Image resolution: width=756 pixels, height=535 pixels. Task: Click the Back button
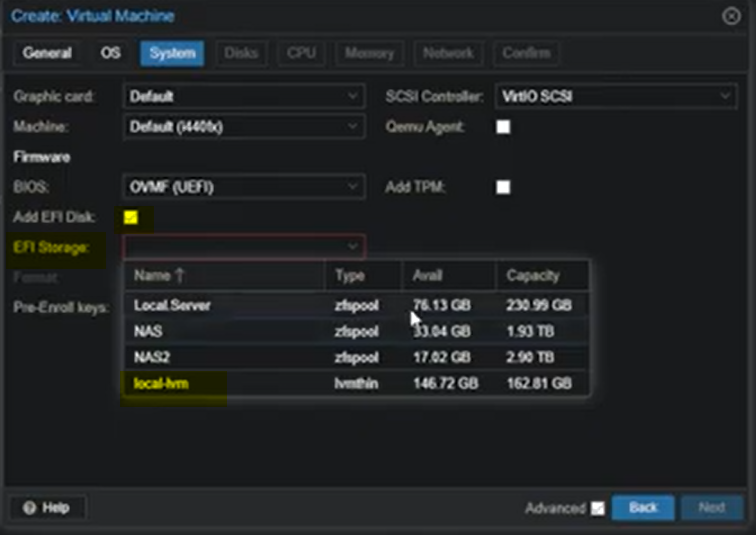[643, 508]
